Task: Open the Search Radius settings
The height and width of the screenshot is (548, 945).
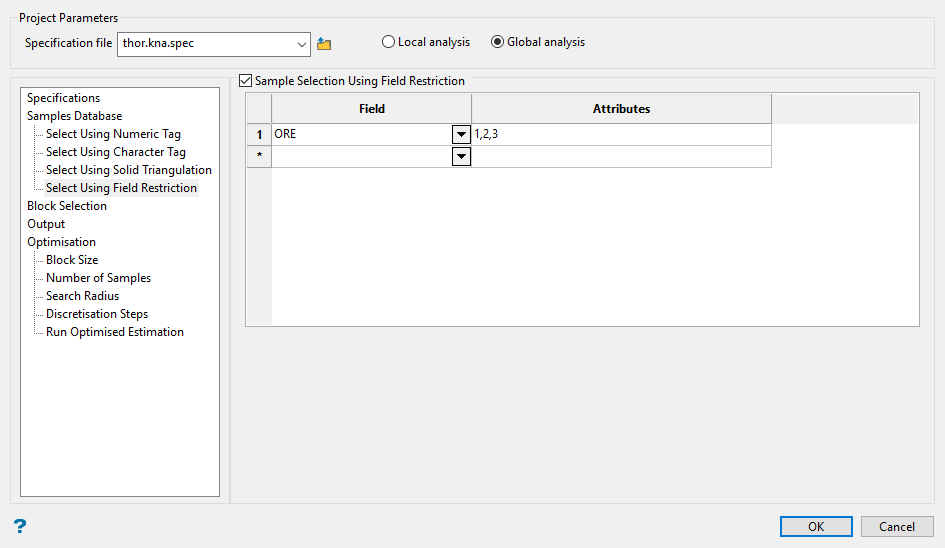Action: pyautogui.click(x=82, y=296)
